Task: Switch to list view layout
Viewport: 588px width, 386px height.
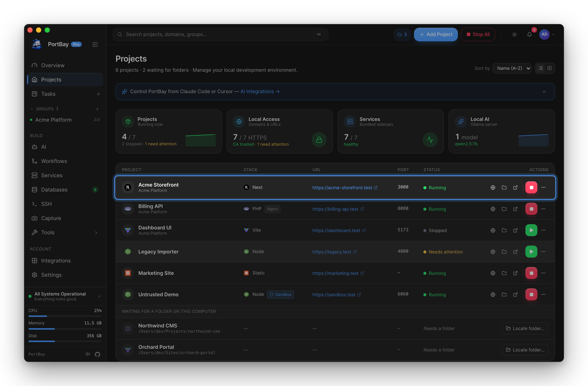Action: (541, 68)
